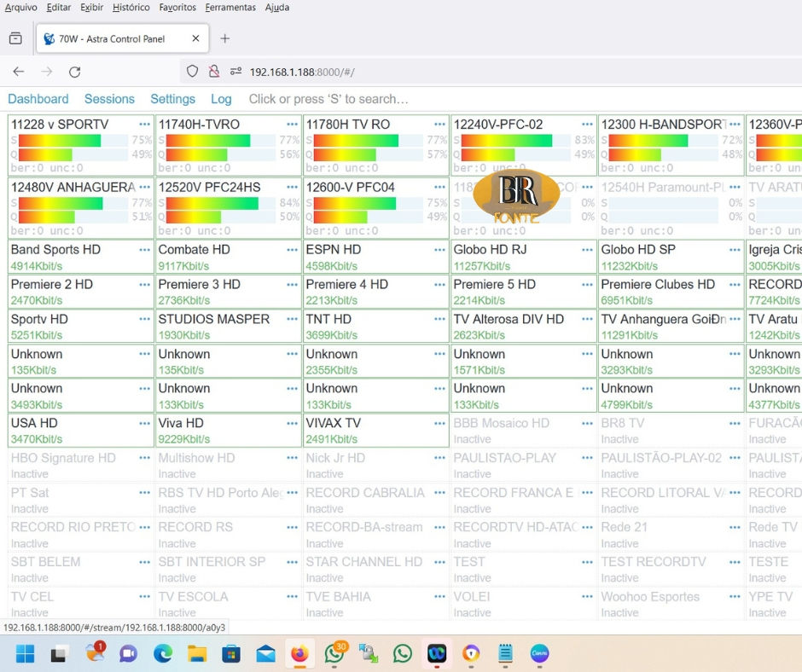
Task: Open the TV Alterosa DIV HD stream
Action: coord(524,327)
